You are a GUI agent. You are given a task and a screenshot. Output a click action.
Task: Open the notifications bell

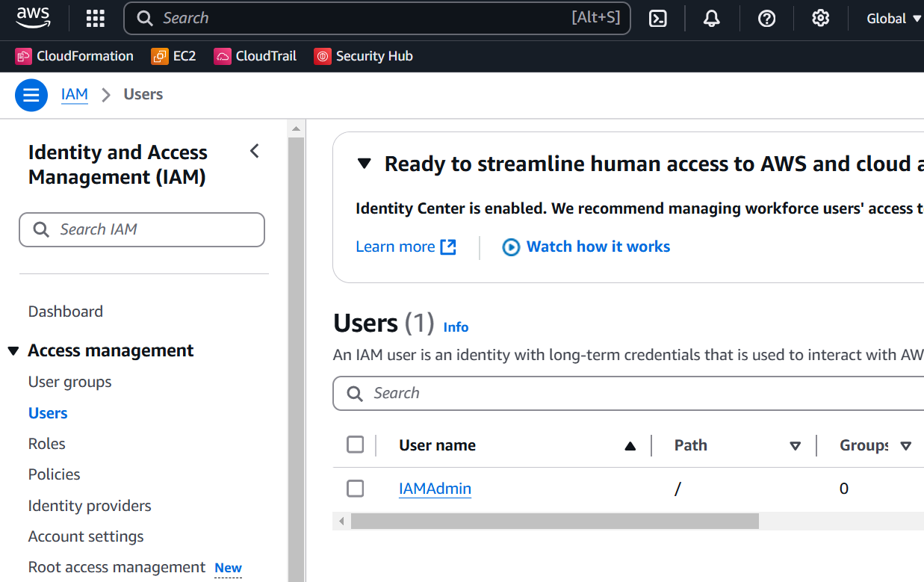712,19
